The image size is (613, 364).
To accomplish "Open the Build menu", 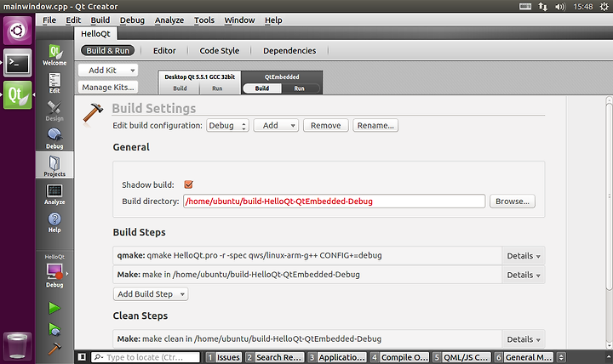I will [x=100, y=20].
